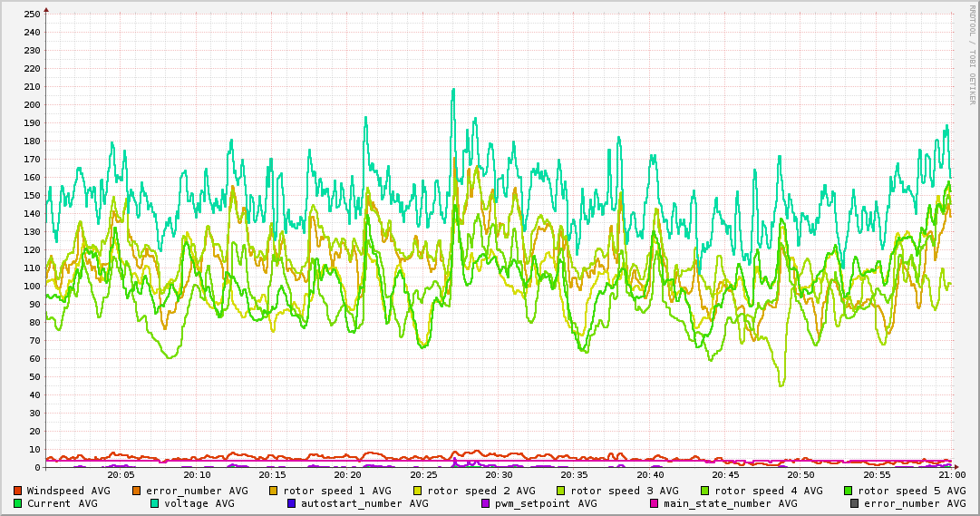
Task: Select the rotor speed 3 AVG color swatch
Action: click(x=560, y=491)
